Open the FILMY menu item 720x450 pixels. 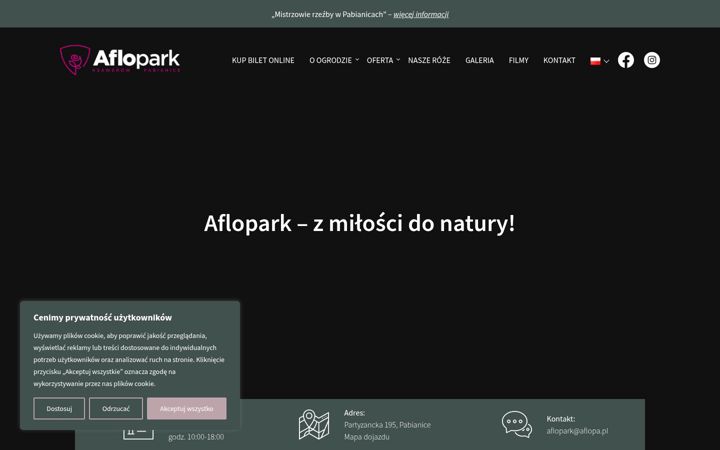518,60
